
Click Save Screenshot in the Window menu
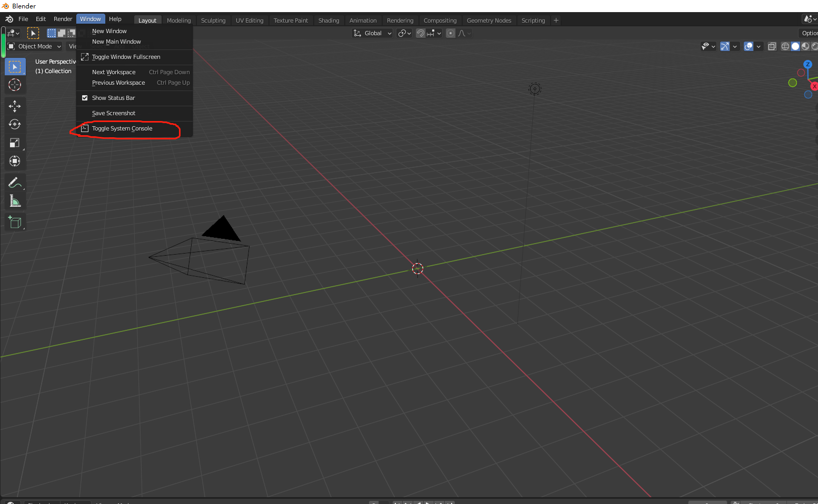pos(113,113)
